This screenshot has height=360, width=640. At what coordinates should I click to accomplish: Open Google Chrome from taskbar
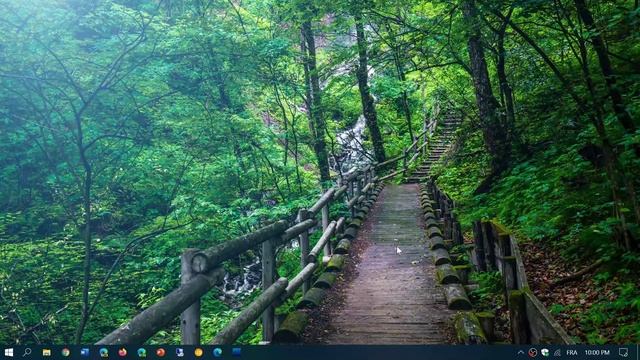(x=65, y=352)
